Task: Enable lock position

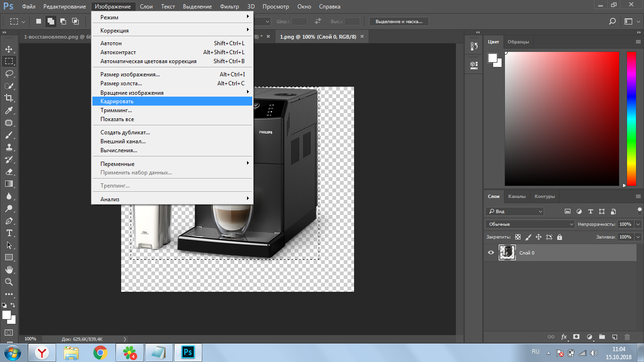Action: (538, 237)
